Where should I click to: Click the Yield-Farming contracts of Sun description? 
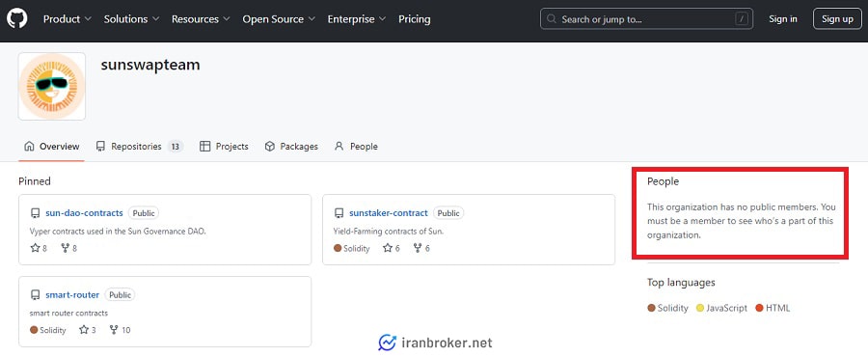coord(389,232)
